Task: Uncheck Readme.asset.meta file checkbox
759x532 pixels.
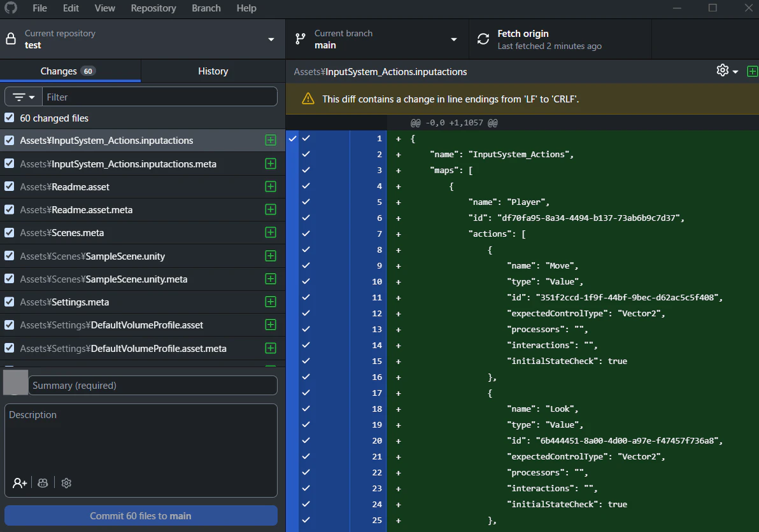Action: pyautogui.click(x=9, y=209)
